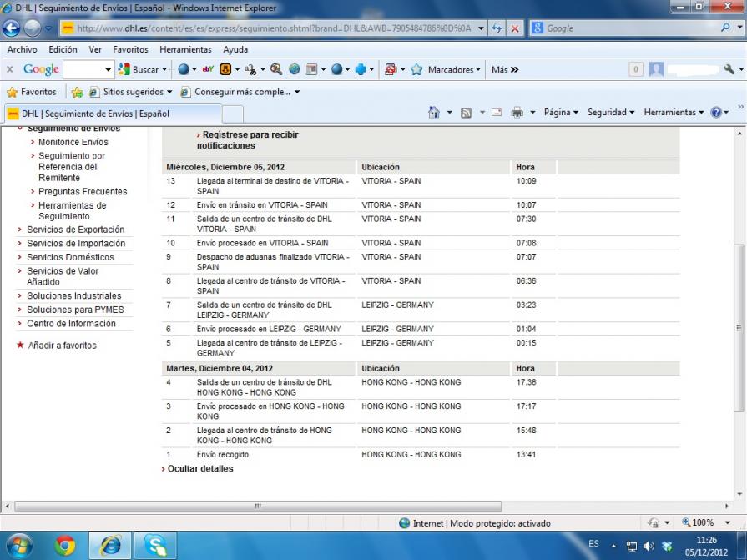Open Seguimiento por Referencia del Remitente
Image resolution: width=747 pixels, height=560 pixels.
(x=72, y=167)
